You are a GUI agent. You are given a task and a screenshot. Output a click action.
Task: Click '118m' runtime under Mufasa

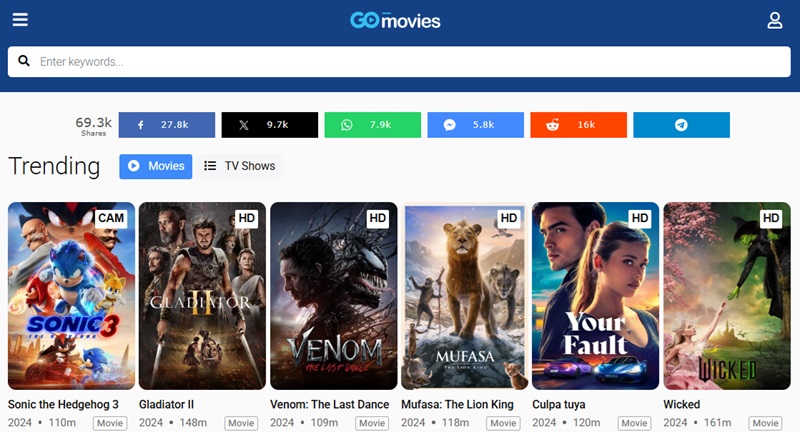coord(456,423)
